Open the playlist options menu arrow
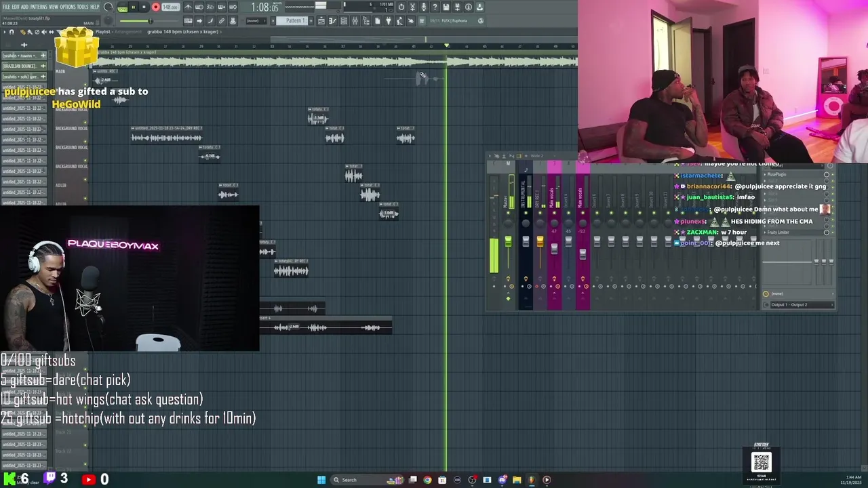This screenshot has height=488, width=868. [5, 32]
